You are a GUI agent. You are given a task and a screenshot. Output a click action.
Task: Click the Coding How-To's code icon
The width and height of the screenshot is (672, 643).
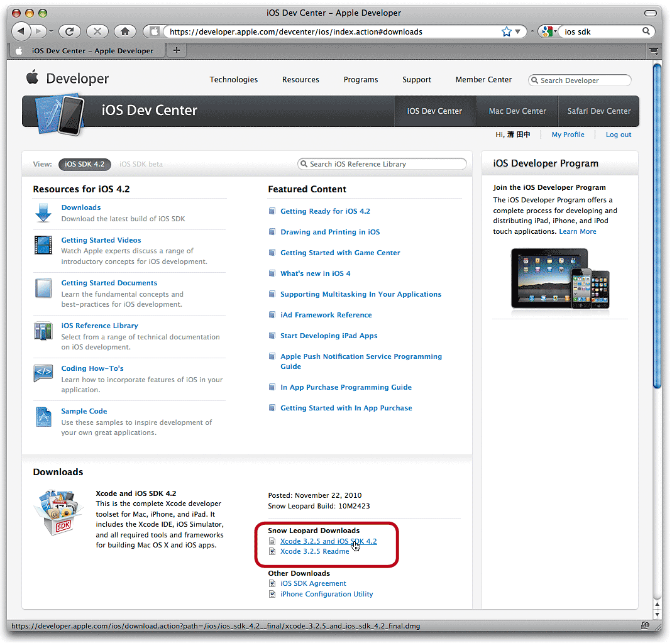(43, 373)
